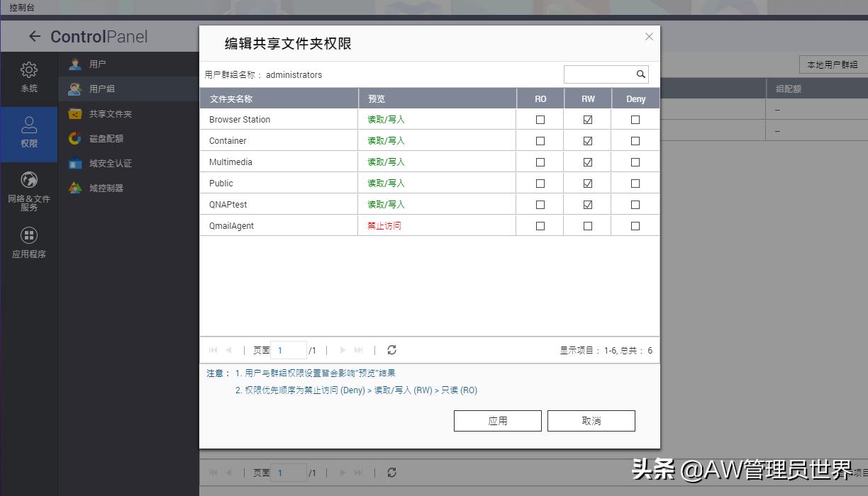Select the 权限 sidebar icon
The height and width of the screenshot is (496, 868).
click(28, 135)
